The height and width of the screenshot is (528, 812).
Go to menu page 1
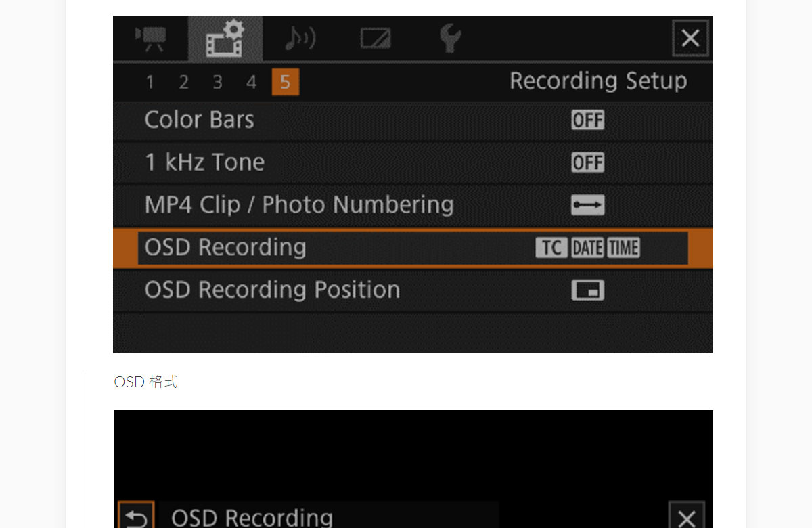point(150,83)
